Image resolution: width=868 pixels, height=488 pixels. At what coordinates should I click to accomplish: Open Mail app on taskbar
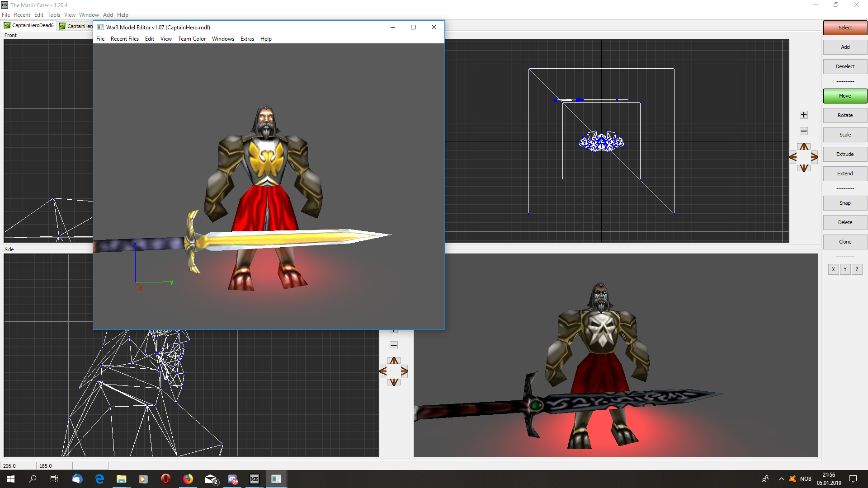[x=211, y=479]
